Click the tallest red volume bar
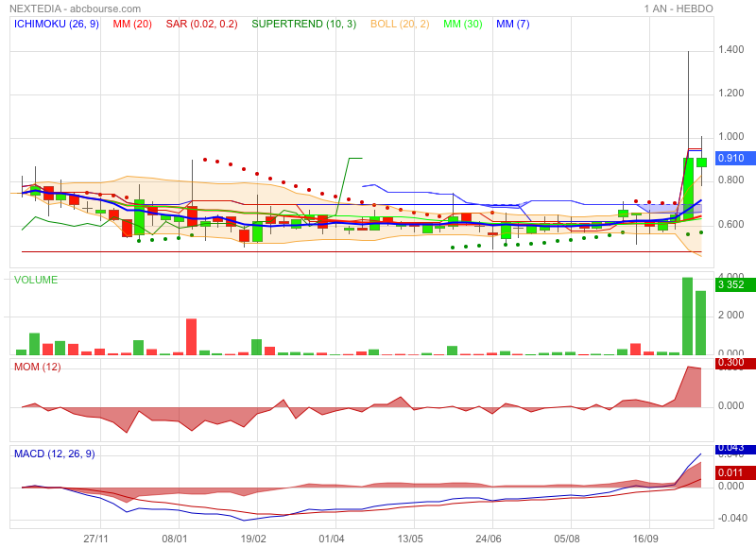The width and height of the screenshot is (756, 548). click(192, 337)
